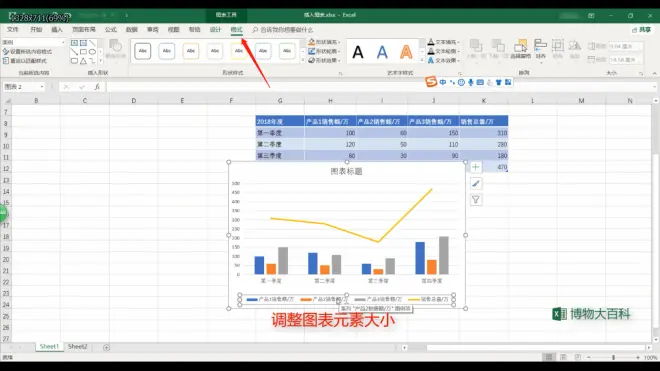The width and height of the screenshot is (660, 371).
Task: Switch to the 插入 (Insert) tab
Action: (x=57, y=29)
